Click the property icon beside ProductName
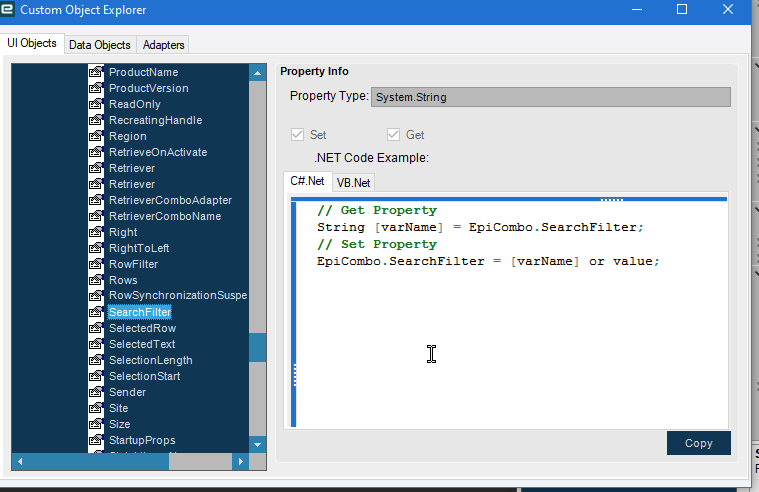This screenshot has width=759, height=492. pos(96,72)
